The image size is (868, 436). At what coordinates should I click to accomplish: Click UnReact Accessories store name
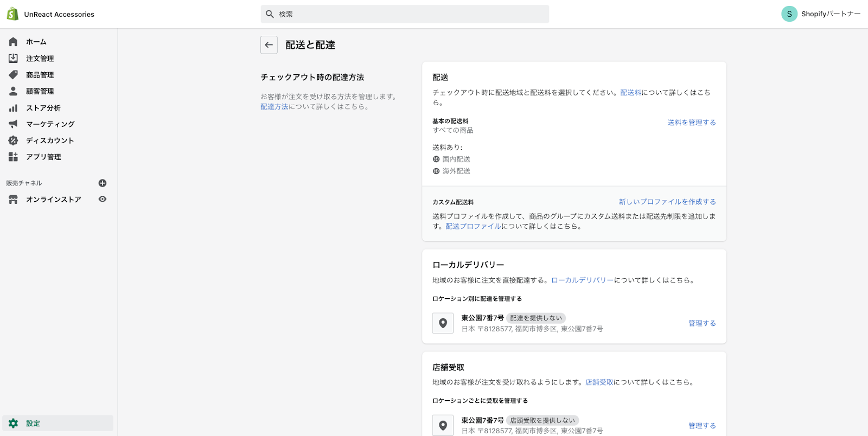point(59,15)
